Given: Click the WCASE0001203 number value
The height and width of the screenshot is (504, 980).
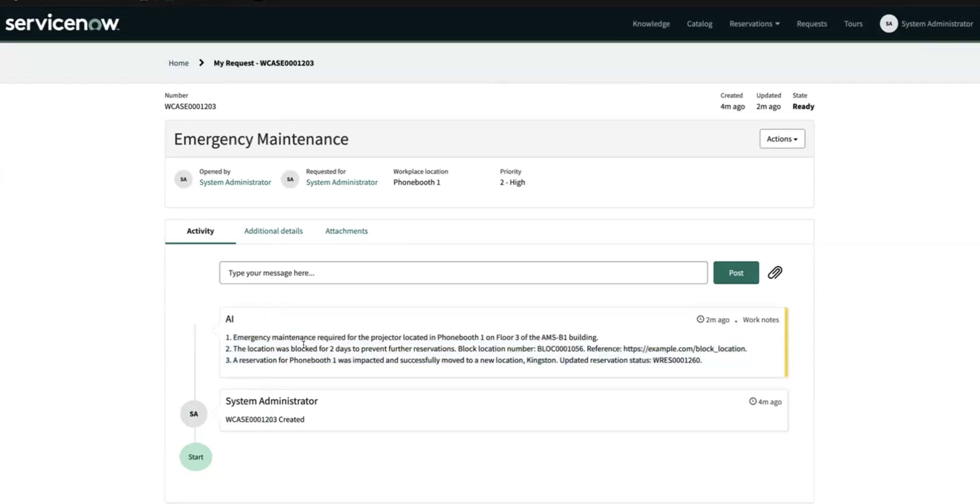Looking at the screenshot, I should pos(190,106).
